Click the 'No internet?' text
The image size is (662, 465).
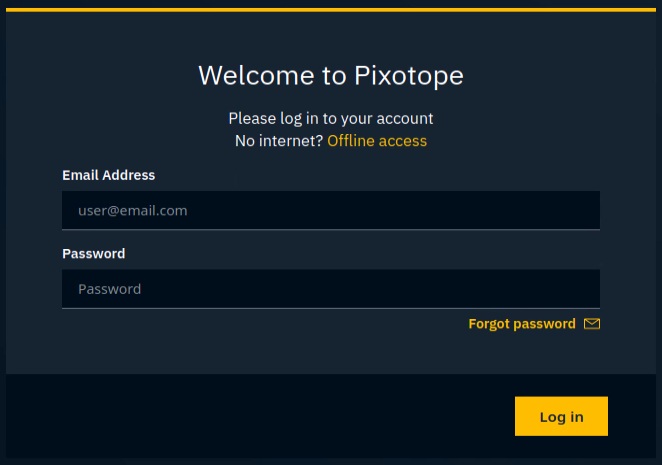click(x=279, y=141)
